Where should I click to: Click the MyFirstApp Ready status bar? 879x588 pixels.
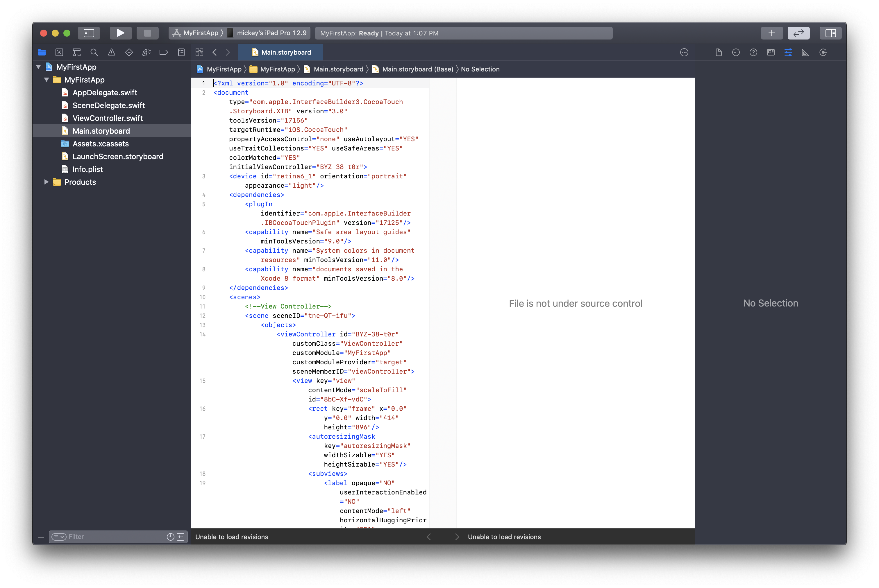coord(464,33)
